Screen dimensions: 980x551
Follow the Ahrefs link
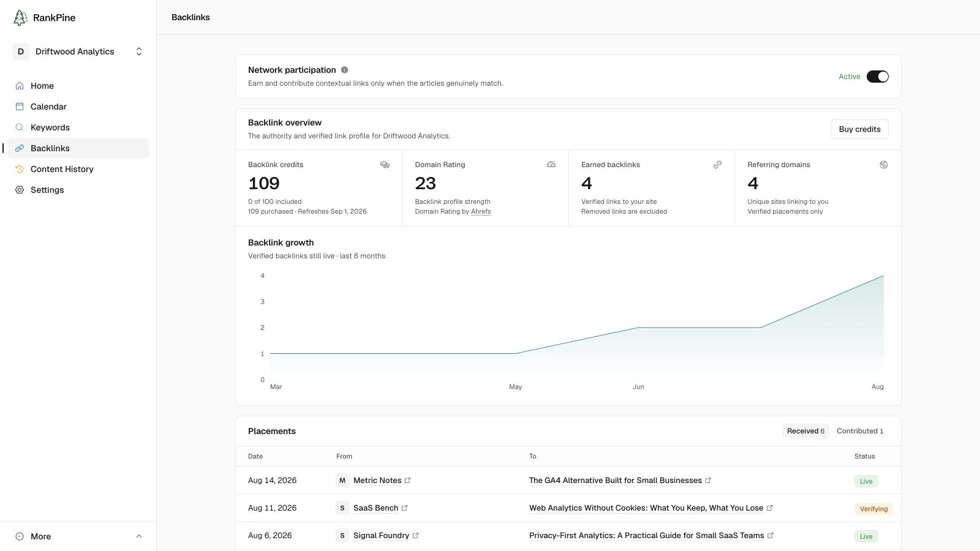pos(481,211)
